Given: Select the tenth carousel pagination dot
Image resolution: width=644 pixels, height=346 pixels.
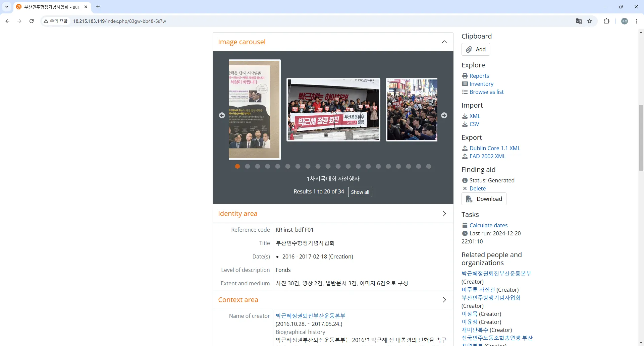Looking at the screenshot, I should click(x=328, y=166).
